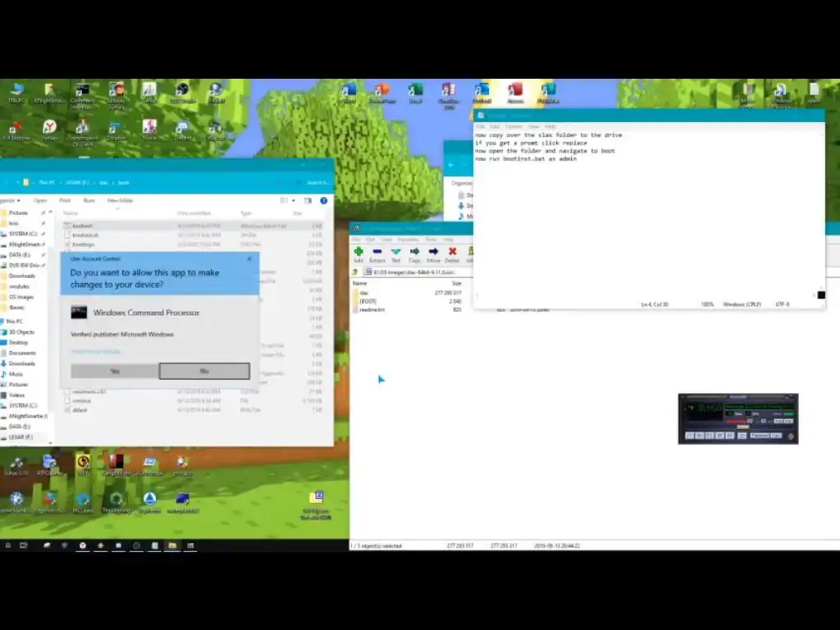The height and width of the screenshot is (630, 840).
Task: Open the Organize dropdown in File Explorer
Action: [10, 200]
